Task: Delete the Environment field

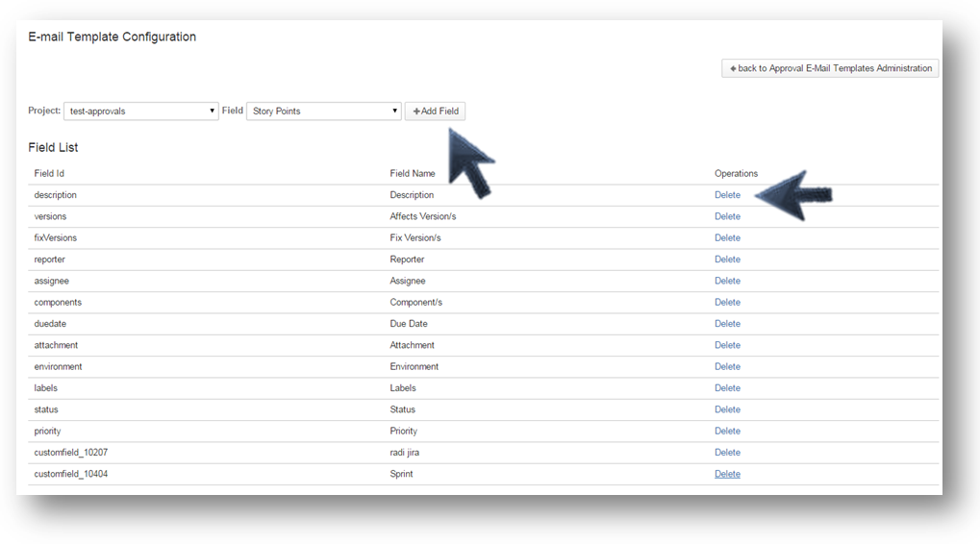Action: tap(727, 366)
